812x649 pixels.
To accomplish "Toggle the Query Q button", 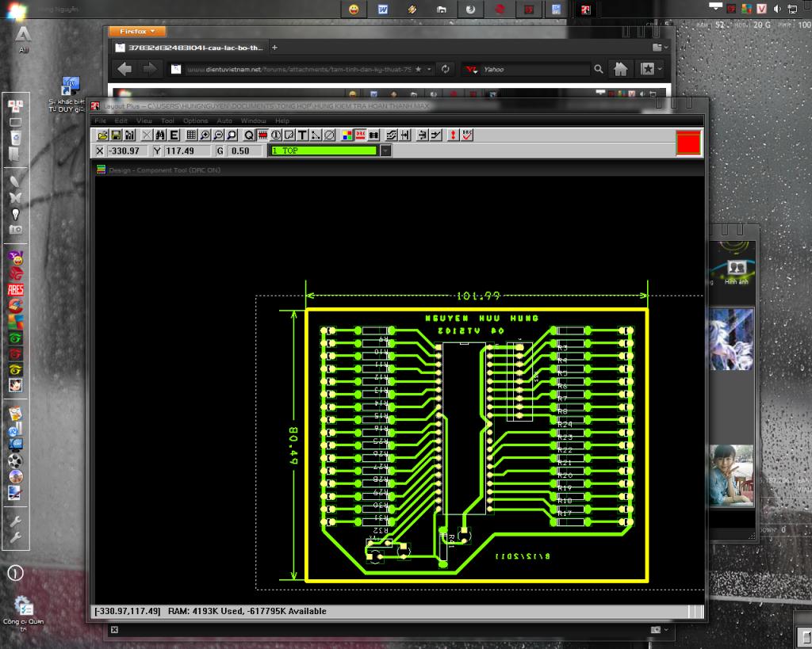I will coord(248,136).
